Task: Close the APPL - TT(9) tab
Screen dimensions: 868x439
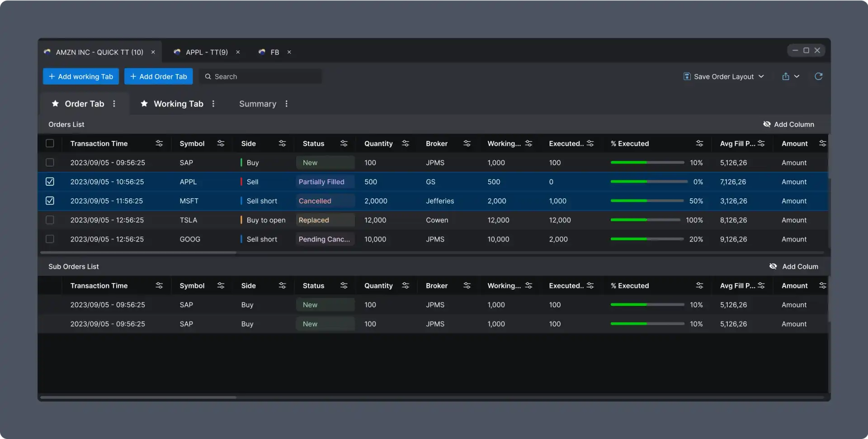Action: point(238,52)
